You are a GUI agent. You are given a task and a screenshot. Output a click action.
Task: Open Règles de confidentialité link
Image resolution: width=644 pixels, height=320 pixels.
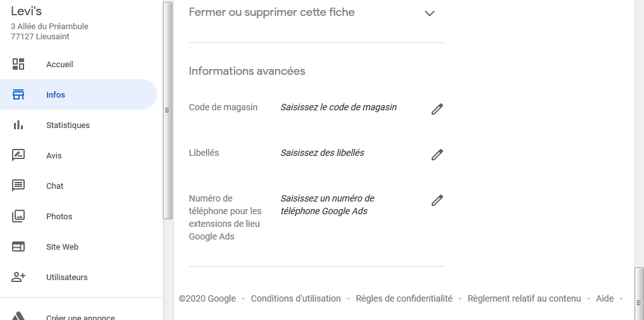pyautogui.click(x=404, y=298)
